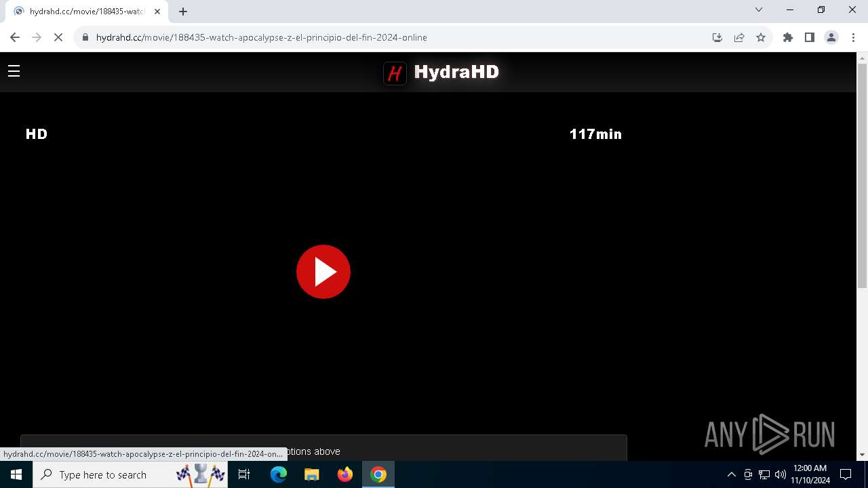Viewport: 868px width, 488px height.
Task: Click the page vertical scrollbar
Action: click(862, 176)
